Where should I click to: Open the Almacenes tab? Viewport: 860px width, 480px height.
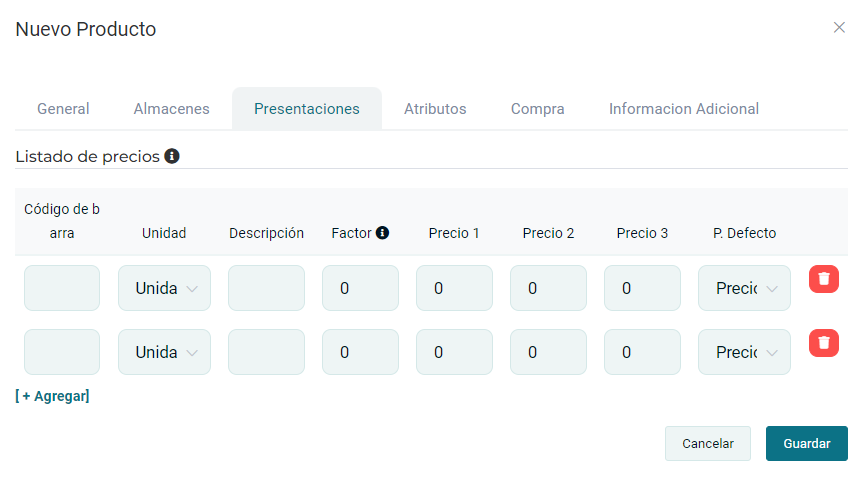171,109
